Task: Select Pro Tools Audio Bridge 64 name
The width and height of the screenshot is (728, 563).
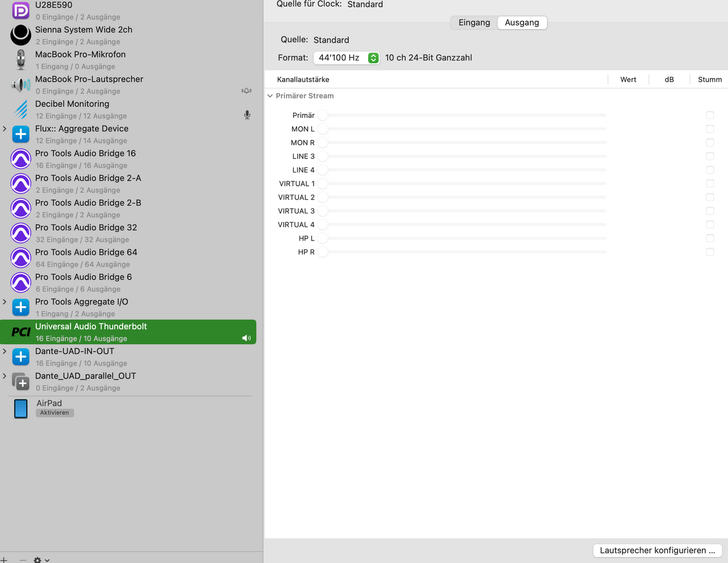Action: pos(86,252)
